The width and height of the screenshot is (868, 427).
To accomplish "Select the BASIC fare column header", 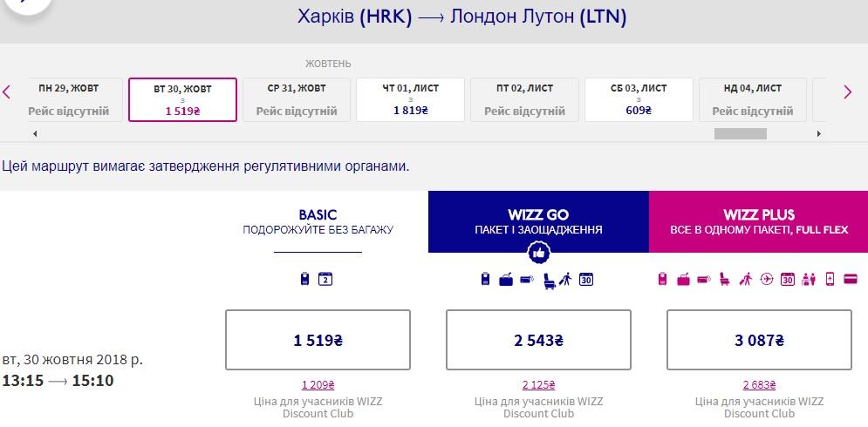I will tap(318, 221).
